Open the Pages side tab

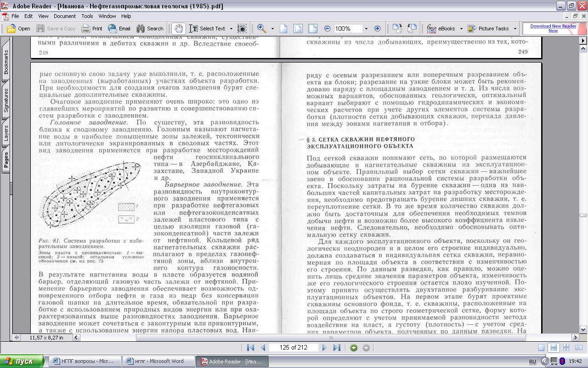click(6, 160)
